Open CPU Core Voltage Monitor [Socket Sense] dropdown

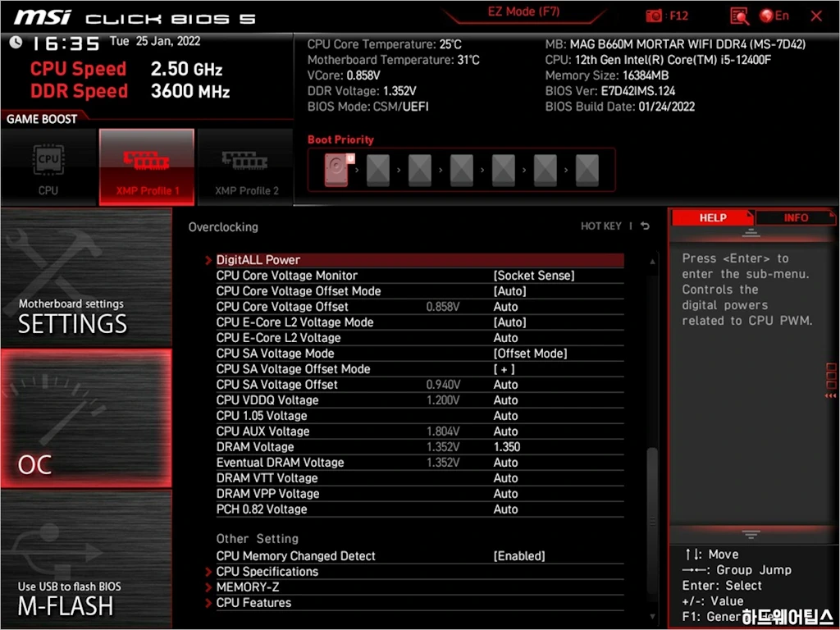(533, 276)
